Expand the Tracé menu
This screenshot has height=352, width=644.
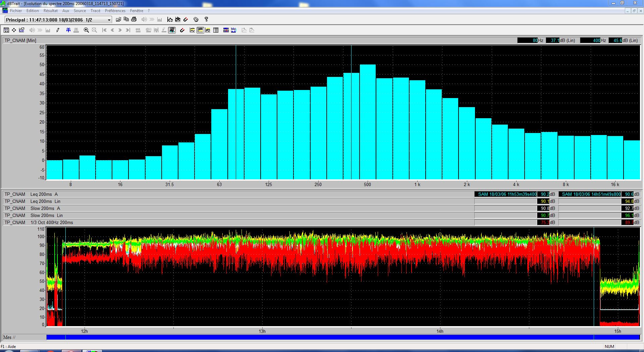tap(95, 10)
